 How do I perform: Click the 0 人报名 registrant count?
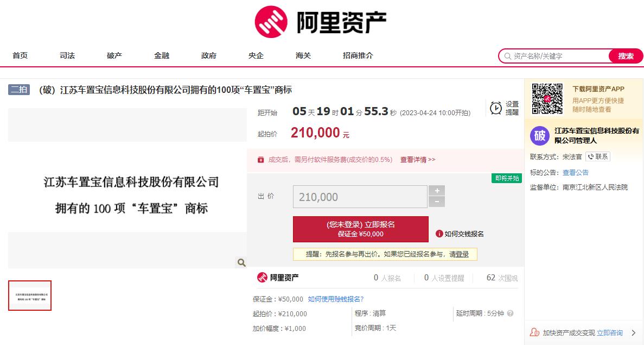click(x=387, y=278)
